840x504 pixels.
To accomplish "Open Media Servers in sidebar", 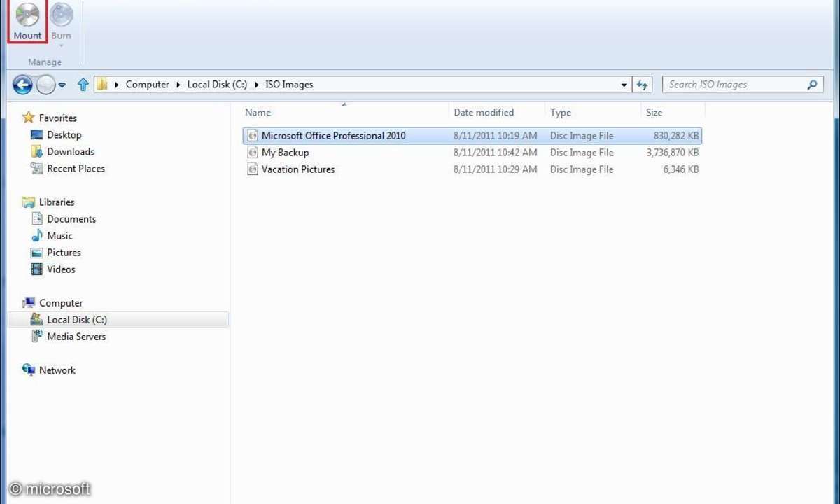I will coord(76,337).
